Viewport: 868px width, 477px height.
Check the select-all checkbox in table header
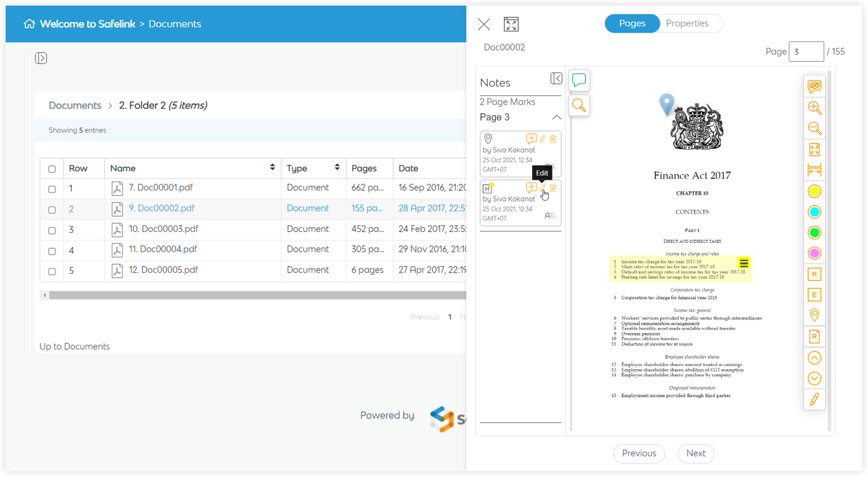click(x=52, y=169)
